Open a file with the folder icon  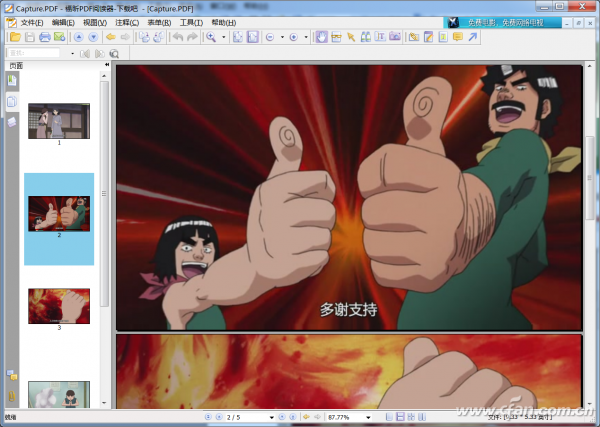tap(15, 37)
